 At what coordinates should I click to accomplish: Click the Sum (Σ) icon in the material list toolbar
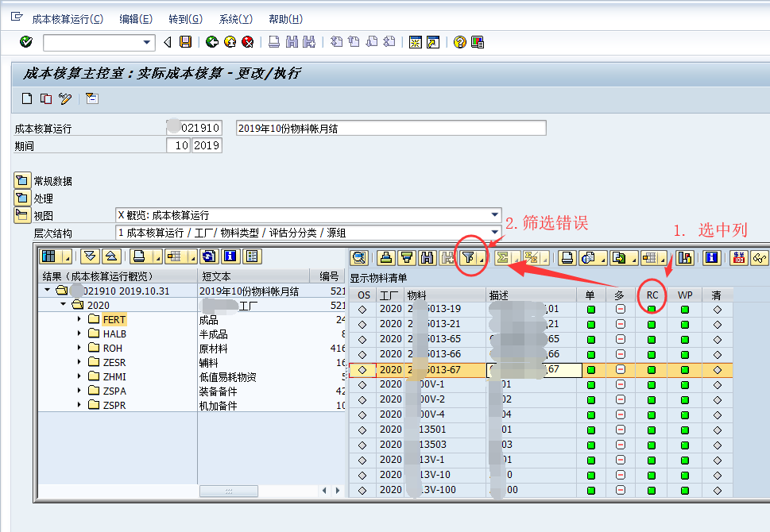[503, 257]
